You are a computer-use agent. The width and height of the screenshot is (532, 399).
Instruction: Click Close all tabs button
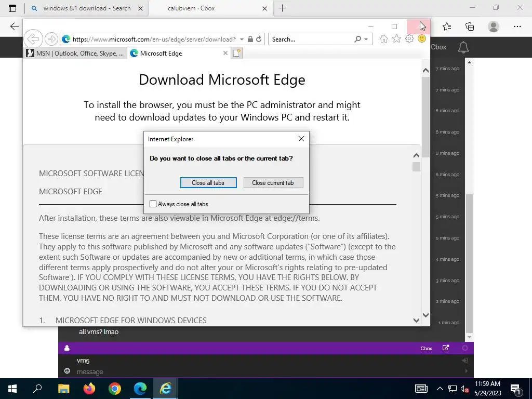(208, 182)
